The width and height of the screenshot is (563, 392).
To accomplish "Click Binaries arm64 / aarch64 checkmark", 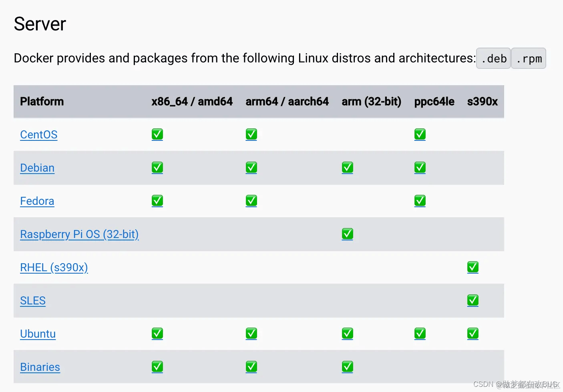I will pyautogui.click(x=251, y=367).
